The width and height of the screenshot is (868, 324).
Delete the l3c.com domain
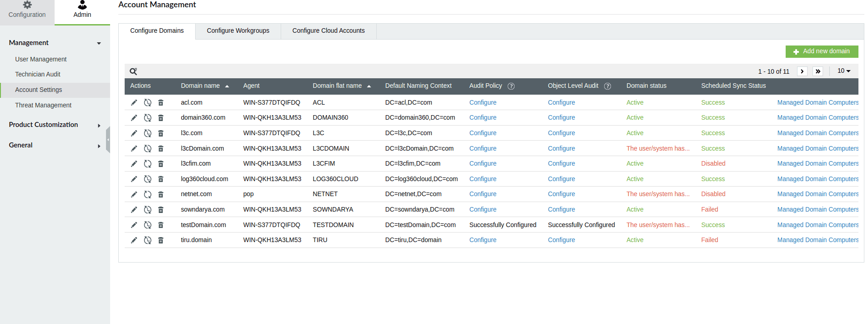tap(161, 133)
